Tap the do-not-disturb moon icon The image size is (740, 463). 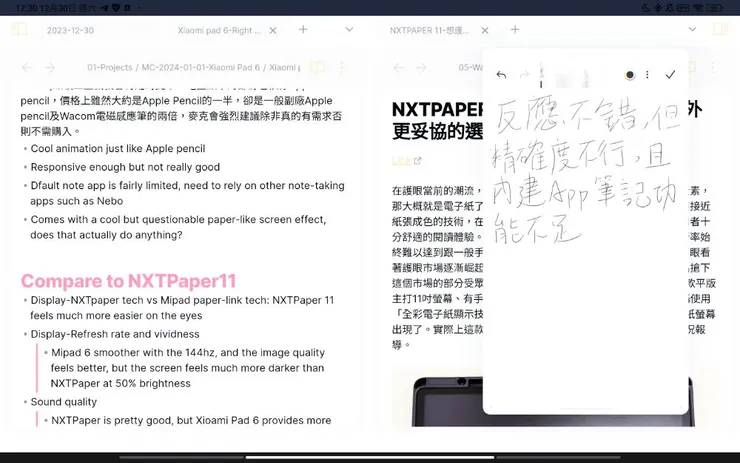[646, 8]
